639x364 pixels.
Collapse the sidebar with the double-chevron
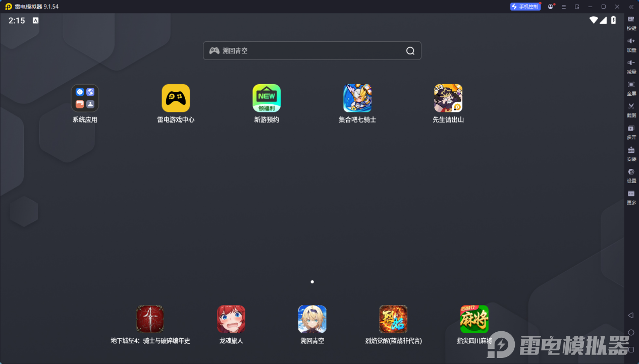pos(631,7)
